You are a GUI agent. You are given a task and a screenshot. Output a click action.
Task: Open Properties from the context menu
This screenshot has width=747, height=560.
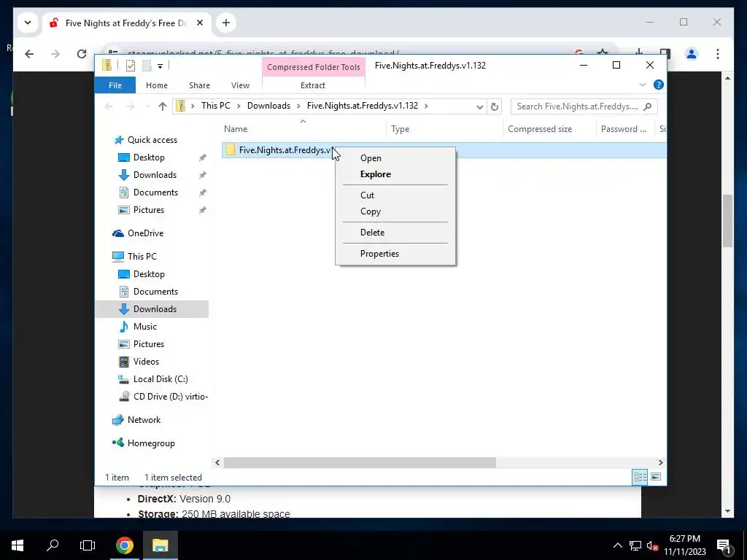379,253
